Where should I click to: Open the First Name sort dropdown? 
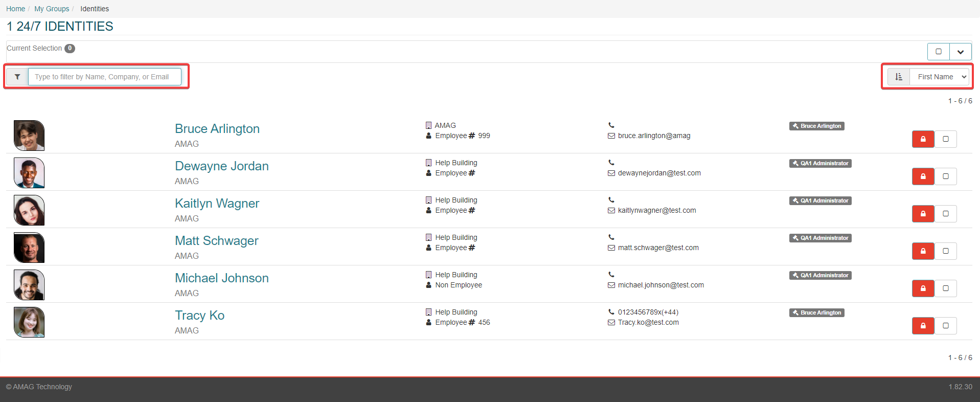click(x=940, y=77)
